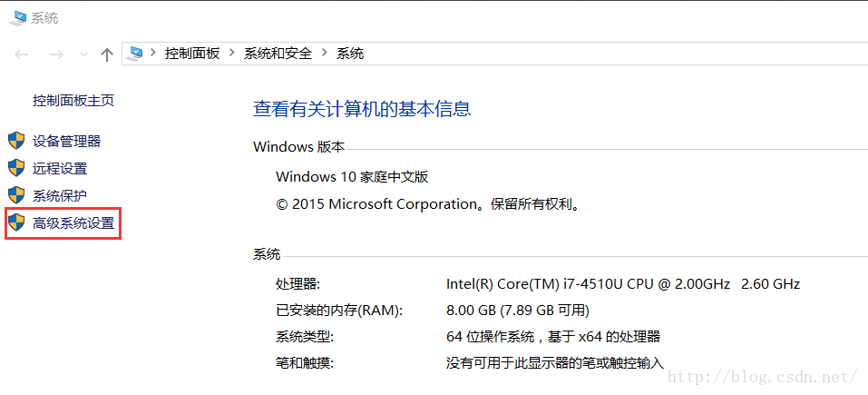Click the computer icon in address bar

[134, 54]
